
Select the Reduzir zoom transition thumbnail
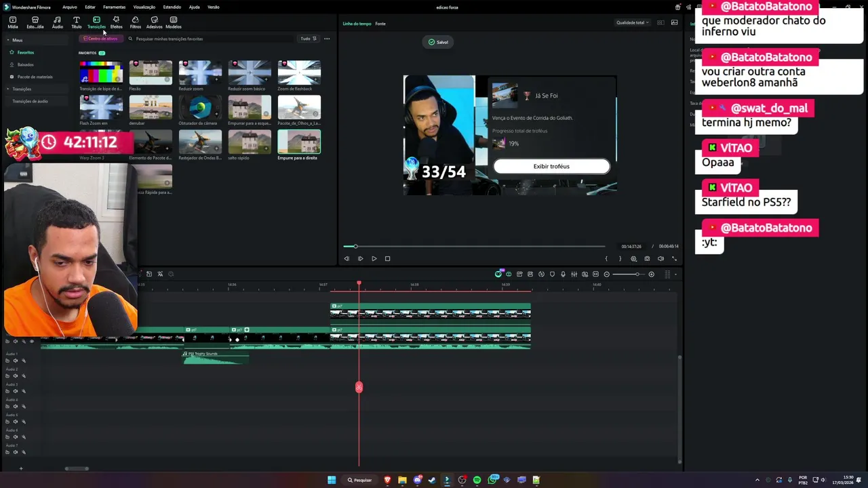(x=200, y=73)
